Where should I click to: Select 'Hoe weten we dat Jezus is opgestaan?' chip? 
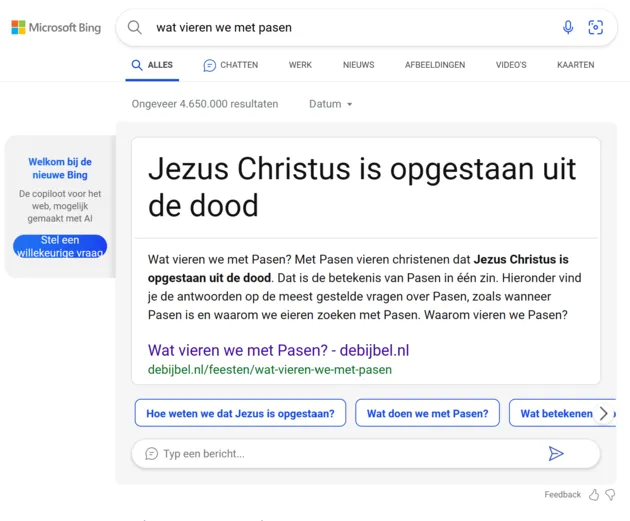[x=240, y=413]
